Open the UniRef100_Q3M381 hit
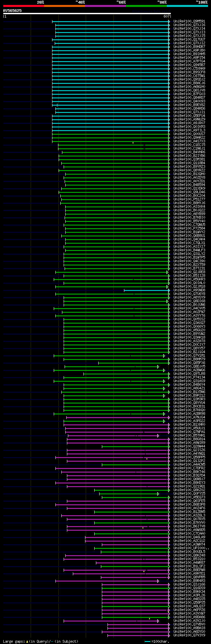Screen dimensions: 211x644 [x=189, y=160]
